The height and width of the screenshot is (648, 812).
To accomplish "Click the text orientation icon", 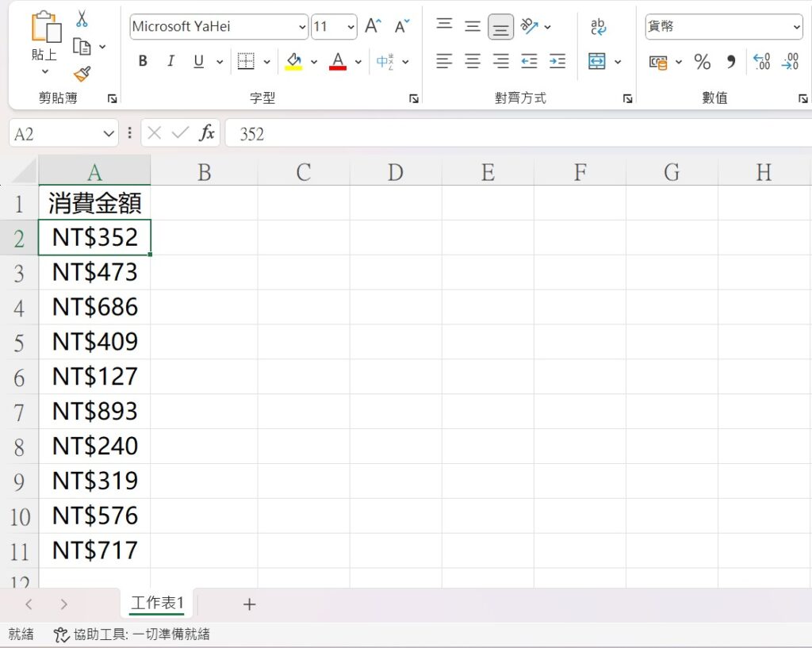I will [x=529, y=26].
